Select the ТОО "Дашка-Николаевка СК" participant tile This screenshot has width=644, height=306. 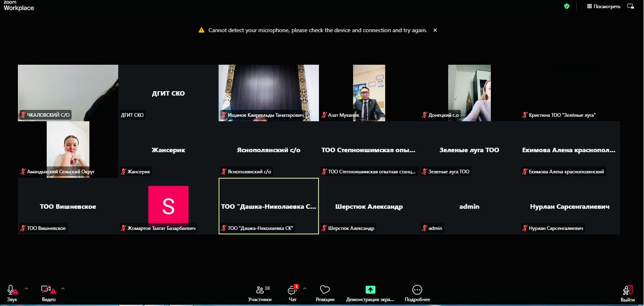click(269, 206)
